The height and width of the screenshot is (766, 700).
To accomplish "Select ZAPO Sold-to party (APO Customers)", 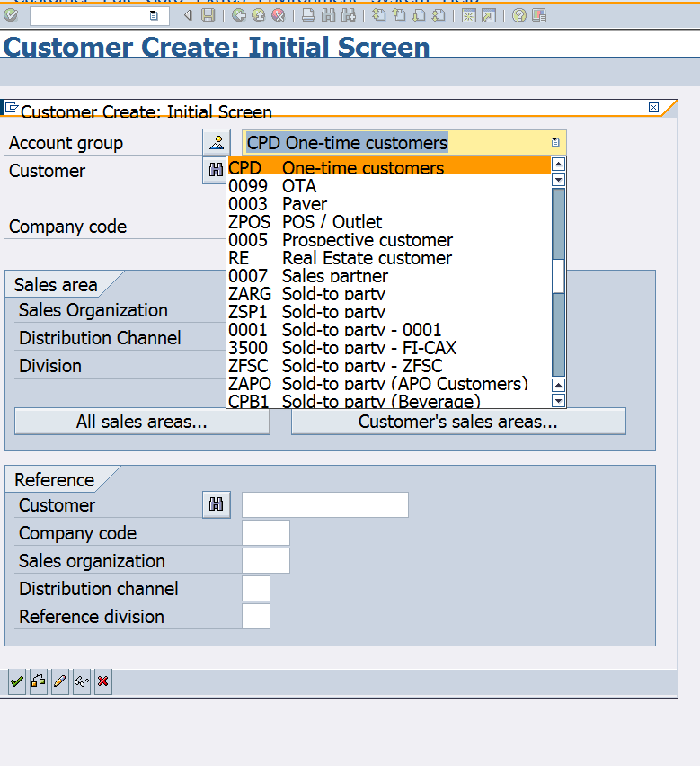I will [x=388, y=384].
